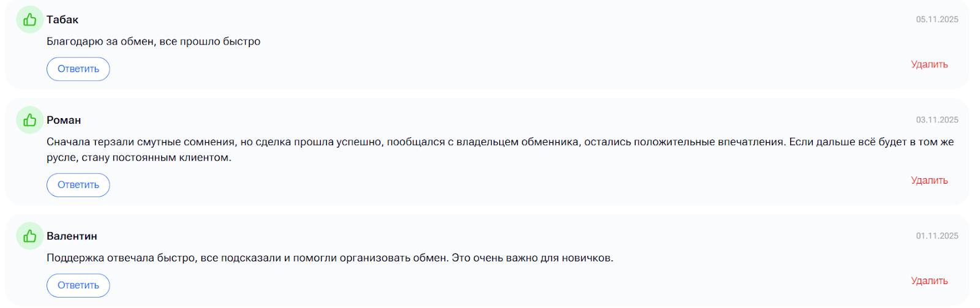Viewport: 980px width, 308px height.
Task: Click the text 'Благодарю за обмен, все прошло быстро'
Action: coord(153,42)
